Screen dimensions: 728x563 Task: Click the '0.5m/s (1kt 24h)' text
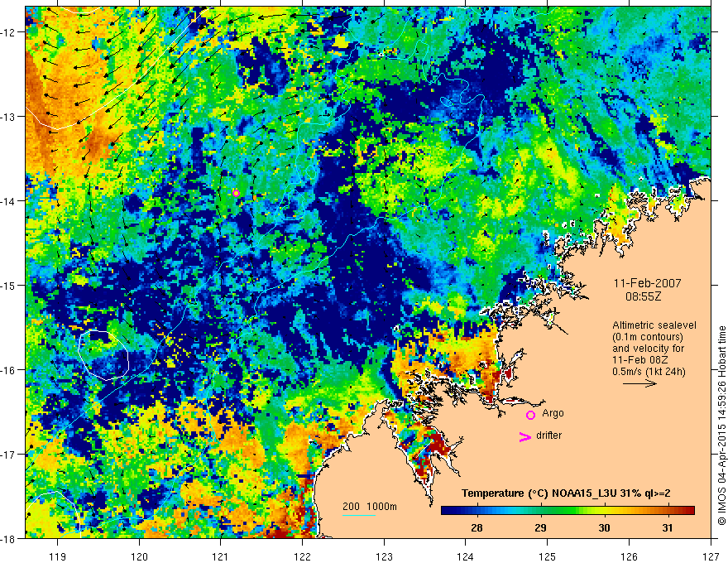tap(649, 372)
